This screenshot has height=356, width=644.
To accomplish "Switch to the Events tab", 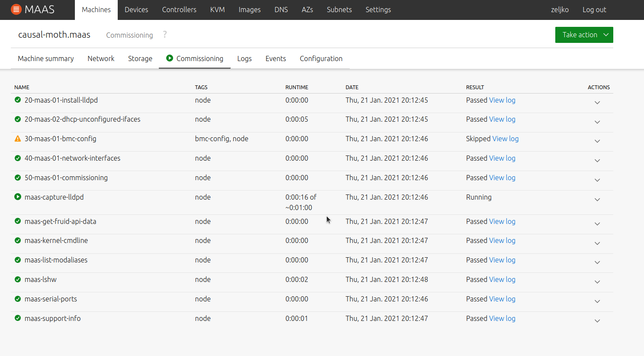I will point(276,58).
